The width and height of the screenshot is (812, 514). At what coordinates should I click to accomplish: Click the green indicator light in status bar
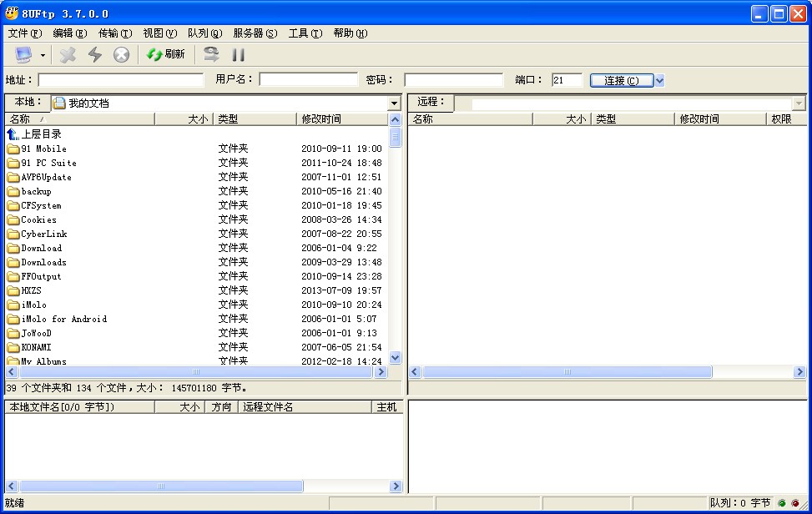pyautogui.click(x=783, y=503)
